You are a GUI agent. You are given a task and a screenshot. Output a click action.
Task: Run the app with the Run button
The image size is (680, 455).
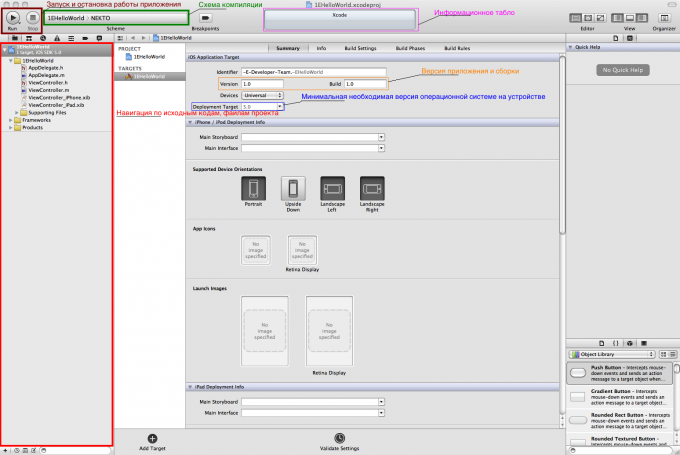coord(13,18)
